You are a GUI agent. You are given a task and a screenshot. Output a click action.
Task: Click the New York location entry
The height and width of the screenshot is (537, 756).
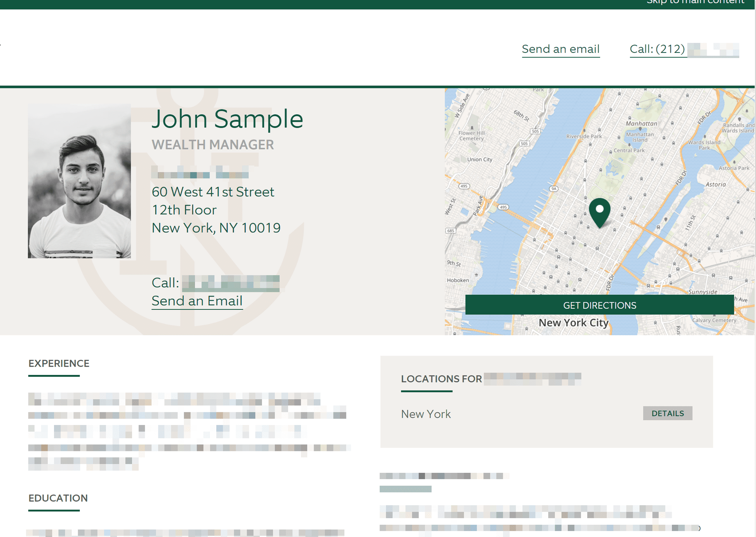(x=426, y=414)
